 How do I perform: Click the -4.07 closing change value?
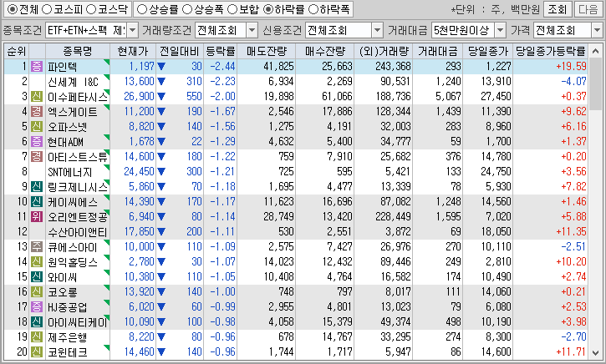(x=574, y=82)
